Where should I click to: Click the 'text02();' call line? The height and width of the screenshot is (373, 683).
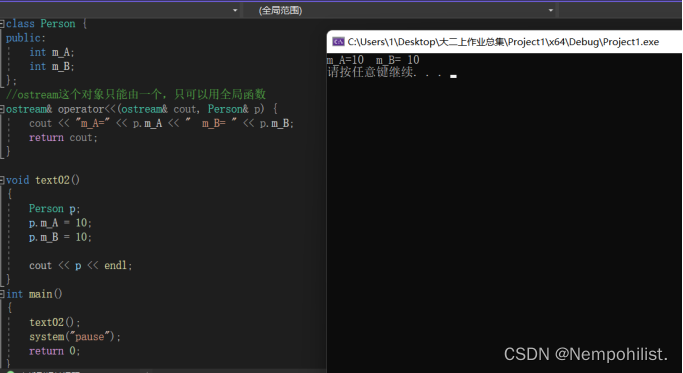point(55,322)
